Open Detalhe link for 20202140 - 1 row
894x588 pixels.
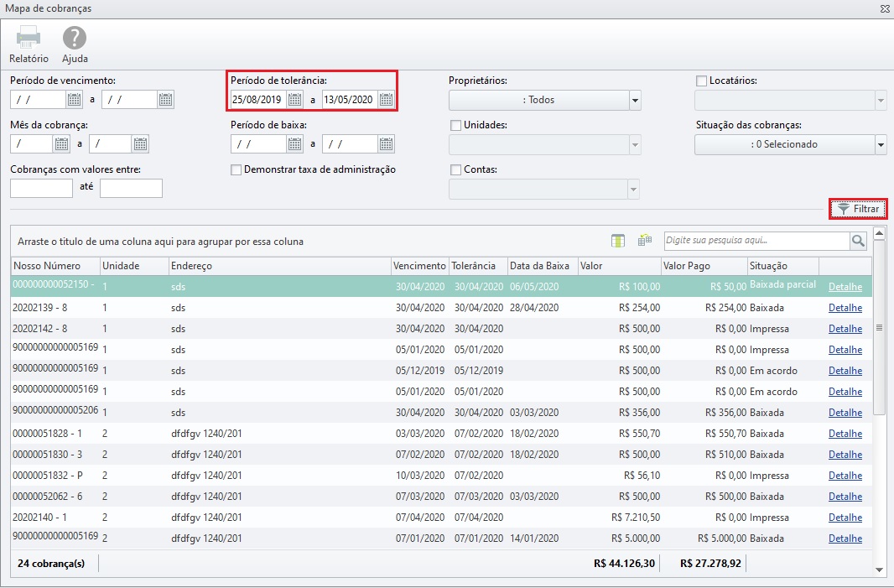(x=845, y=518)
